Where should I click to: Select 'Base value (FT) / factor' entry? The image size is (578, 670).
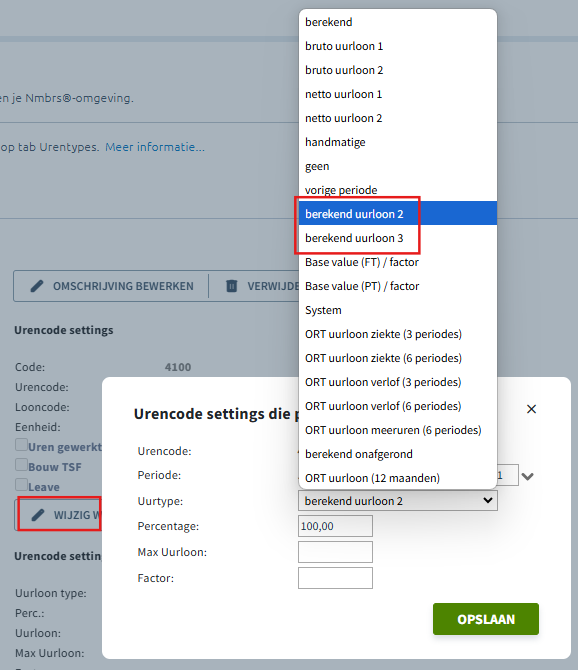click(398, 262)
